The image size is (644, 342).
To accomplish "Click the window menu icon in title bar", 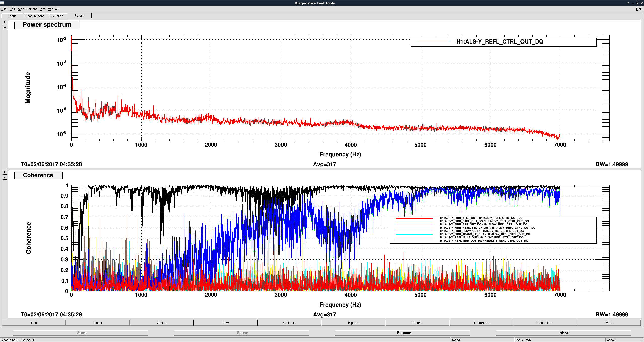I will coord(2,3).
